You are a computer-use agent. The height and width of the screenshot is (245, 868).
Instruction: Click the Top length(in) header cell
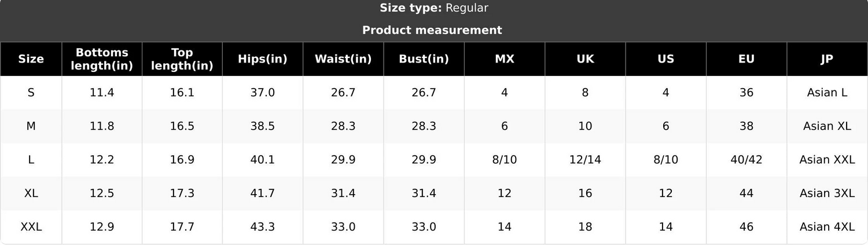(182, 59)
